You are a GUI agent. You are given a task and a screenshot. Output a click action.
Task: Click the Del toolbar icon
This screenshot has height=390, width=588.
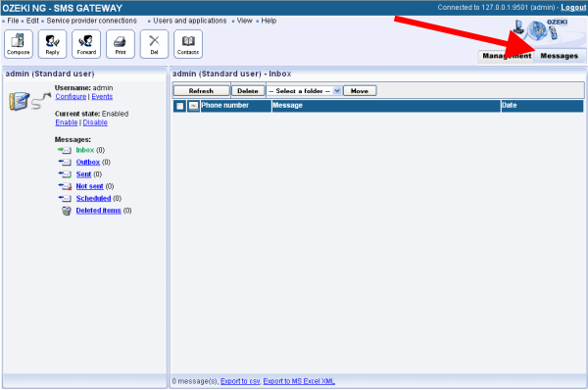point(154,44)
